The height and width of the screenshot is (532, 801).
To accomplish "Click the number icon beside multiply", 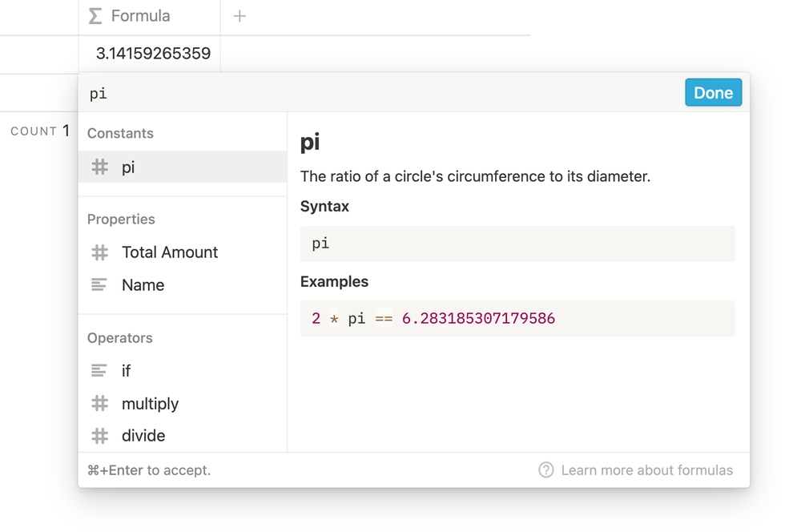I will click(x=99, y=404).
